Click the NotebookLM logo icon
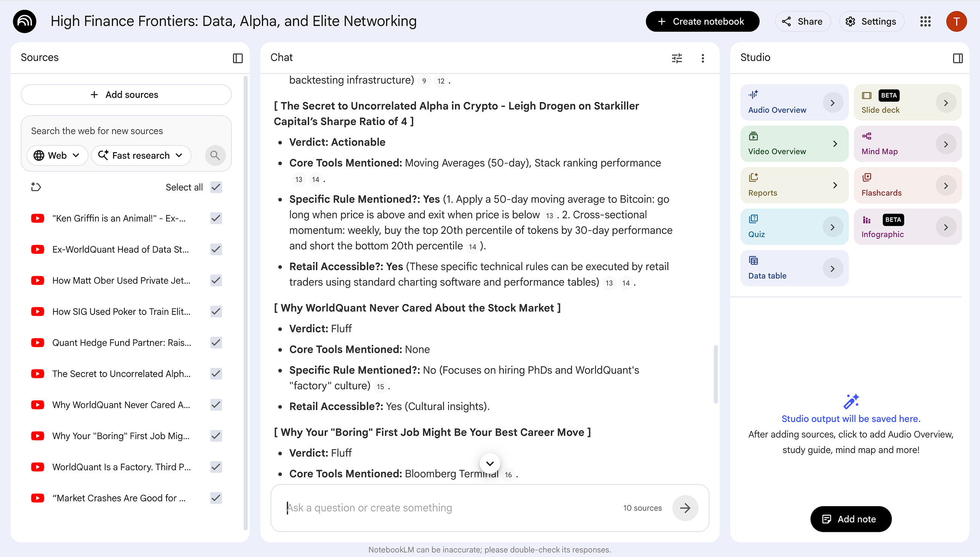980x557 pixels. pyautogui.click(x=24, y=21)
